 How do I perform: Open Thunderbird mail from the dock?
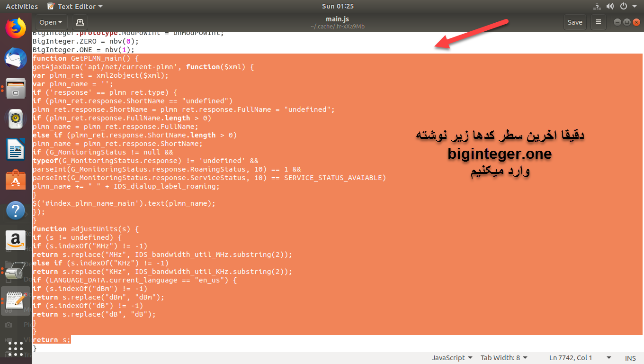tap(16, 58)
